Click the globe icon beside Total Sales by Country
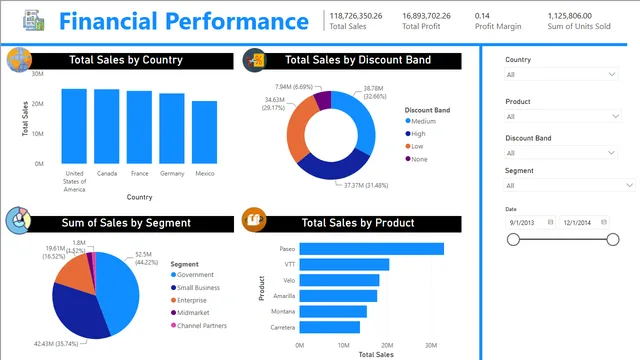The height and width of the screenshot is (360, 640). pyautogui.click(x=19, y=60)
